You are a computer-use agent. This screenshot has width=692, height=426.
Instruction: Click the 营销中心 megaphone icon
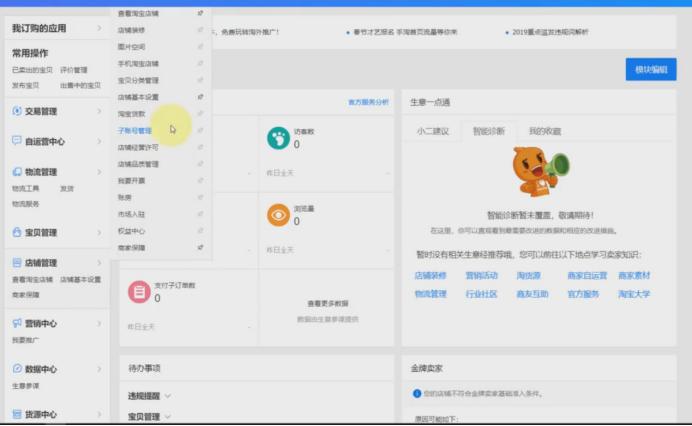pyautogui.click(x=17, y=323)
